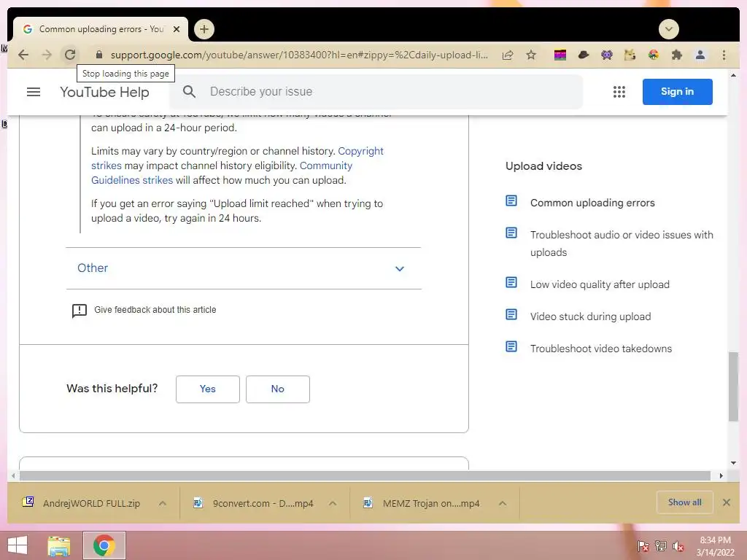The image size is (747, 560).
Task: Click the article icon beside Video stuck during upload
Action: pos(511,314)
